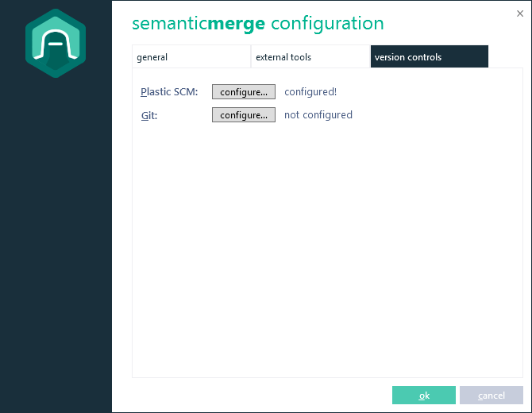Viewport: 532px width, 413px height.
Task: Click the semanticmerge configuration title
Action: click(258, 24)
